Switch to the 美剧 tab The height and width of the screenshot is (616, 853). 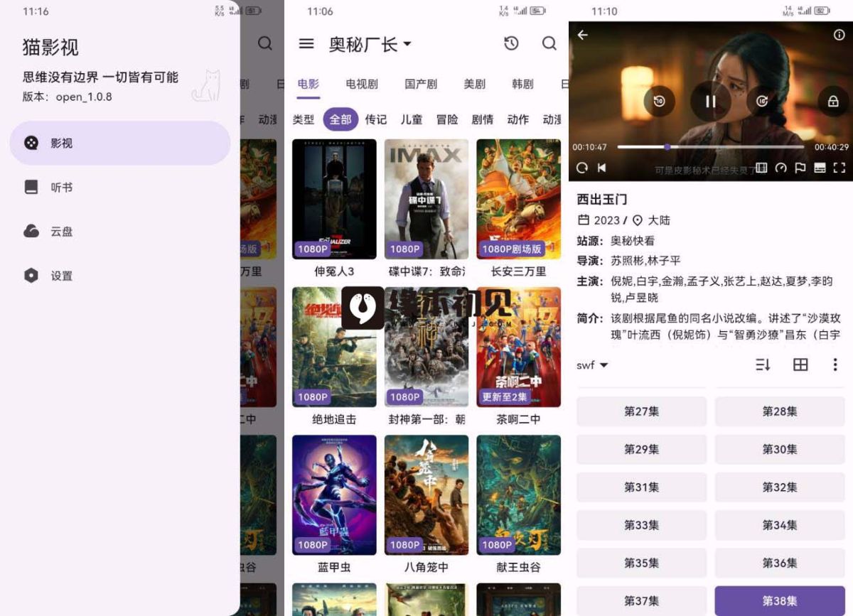[x=474, y=84]
